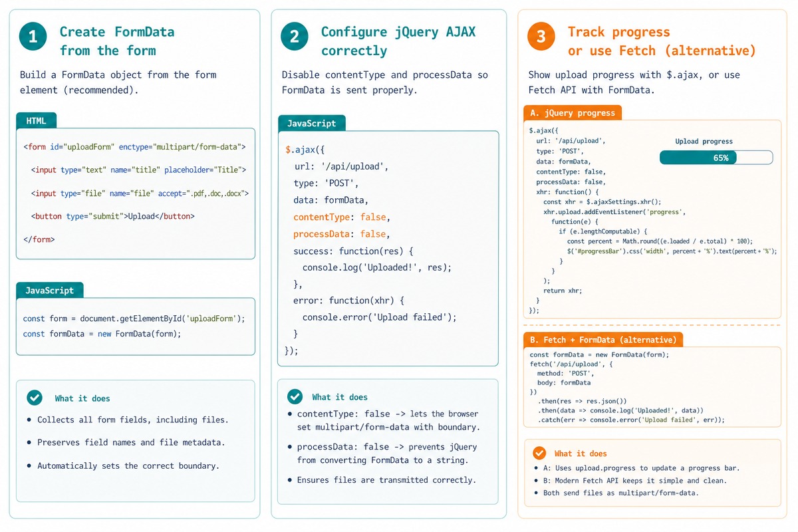
Task: Click the 'success: function(res) {' line
Action: click(353, 251)
